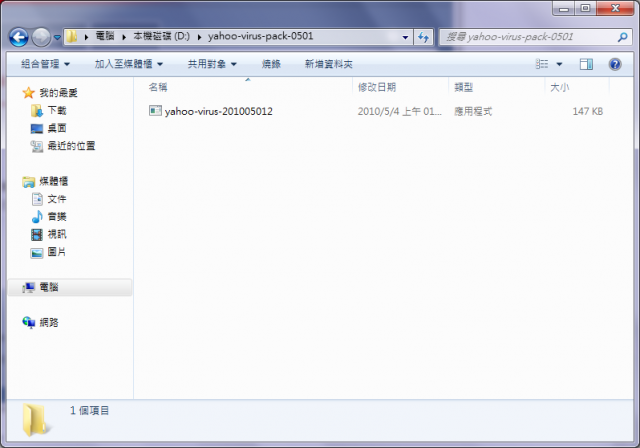Click 147 KB size cell

(x=587, y=111)
